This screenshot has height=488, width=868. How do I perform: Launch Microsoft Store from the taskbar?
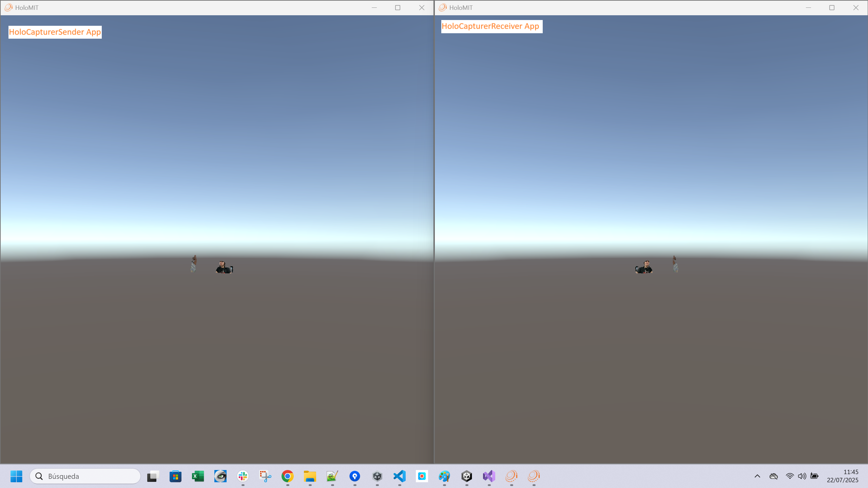click(175, 476)
